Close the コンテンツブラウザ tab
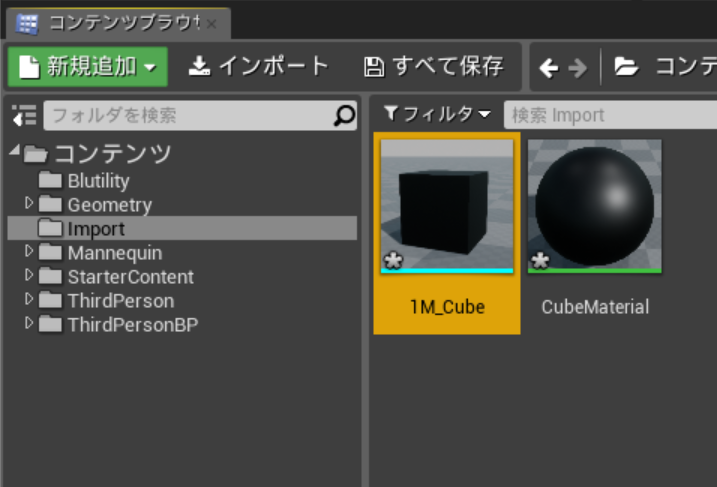The width and height of the screenshot is (717, 487). click(211, 24)
